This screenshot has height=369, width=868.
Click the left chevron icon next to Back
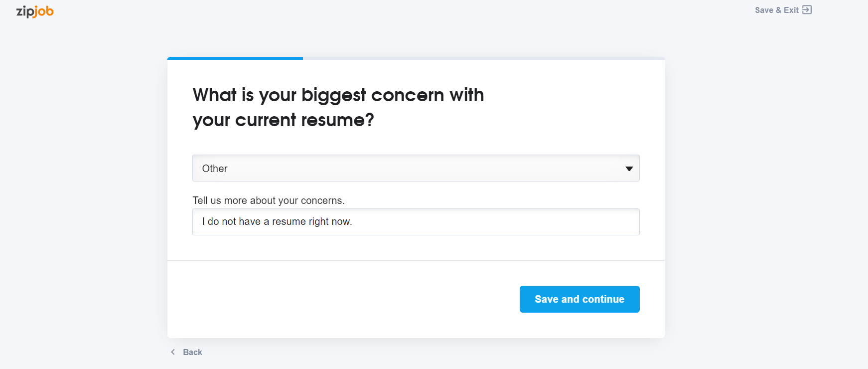click(173, 352)
